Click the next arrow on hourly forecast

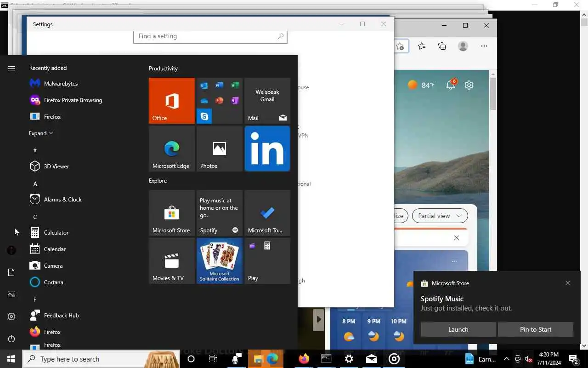pos(318,319)
